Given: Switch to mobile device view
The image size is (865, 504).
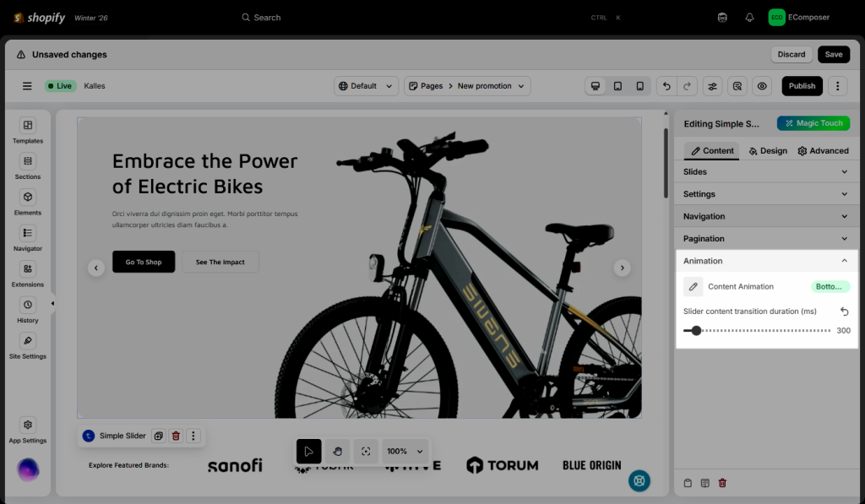Looking at the screenshot, I should point(639,86).
